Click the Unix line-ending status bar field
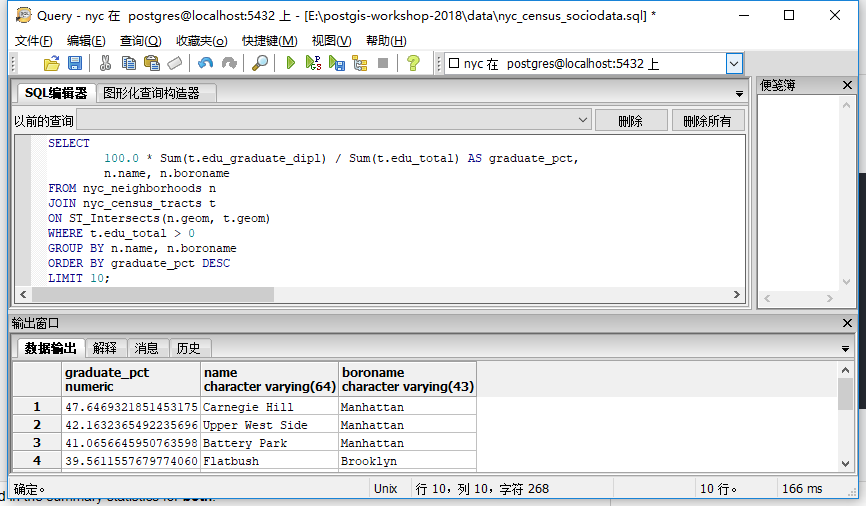Screen dimensions: 866x506 click(x=386, y=489)
